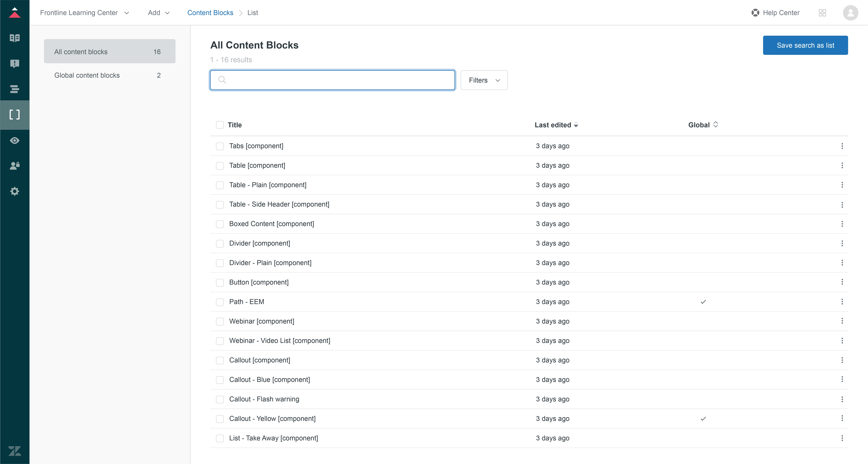Open the Settings gear in sidebar
Screen dimensions: 868x464
coord(14,191)
